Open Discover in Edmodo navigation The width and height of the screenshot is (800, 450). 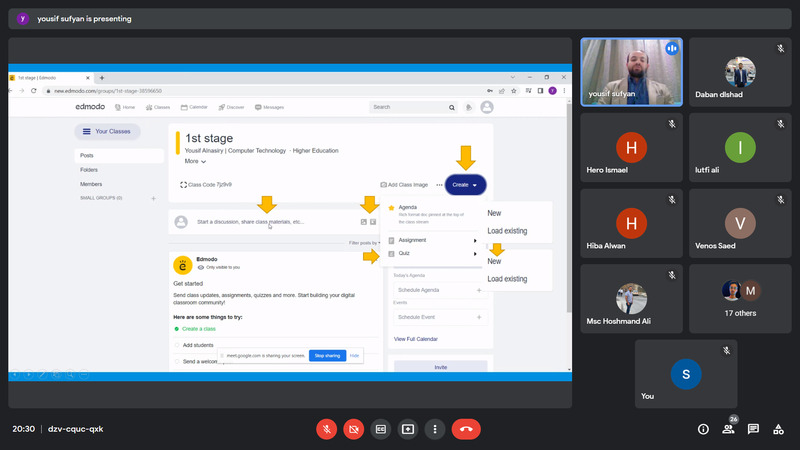tap(231, 107)
